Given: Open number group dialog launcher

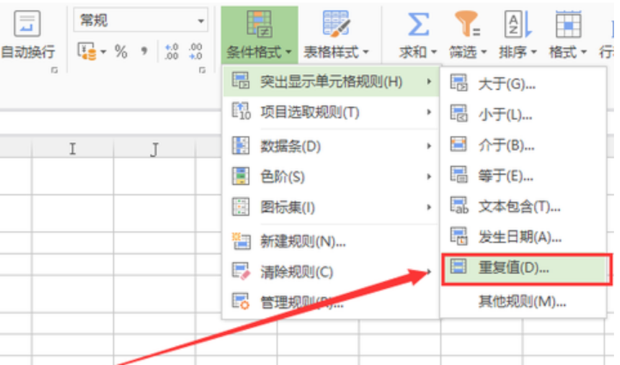Looking at the screenshot, I should click(202, 70).
